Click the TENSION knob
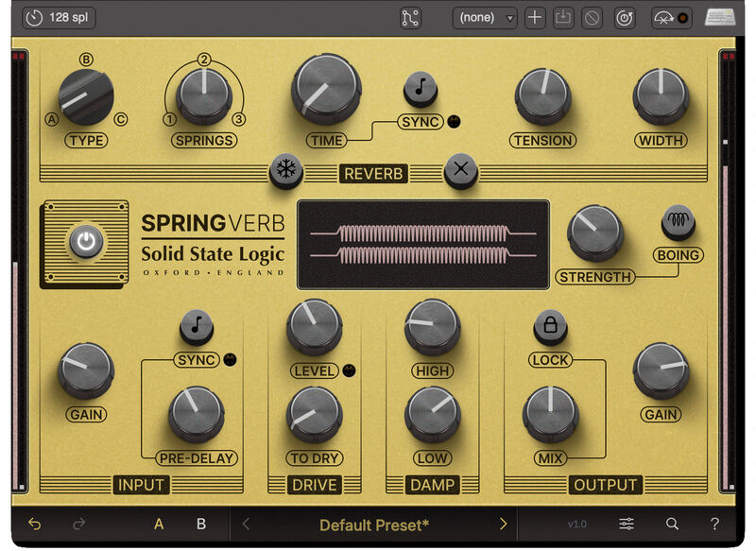This screenshot has height=551, width=756. click(542, 96)
